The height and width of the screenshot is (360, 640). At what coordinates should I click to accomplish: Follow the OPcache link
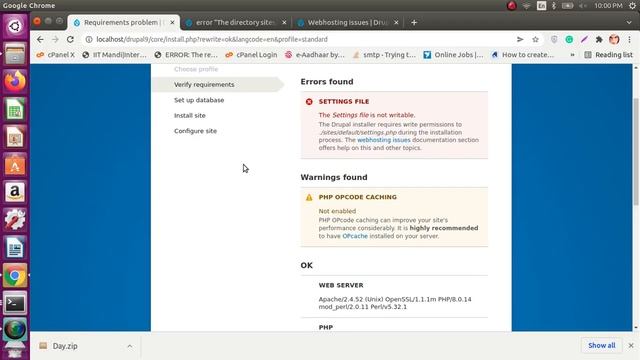[355, 236]
